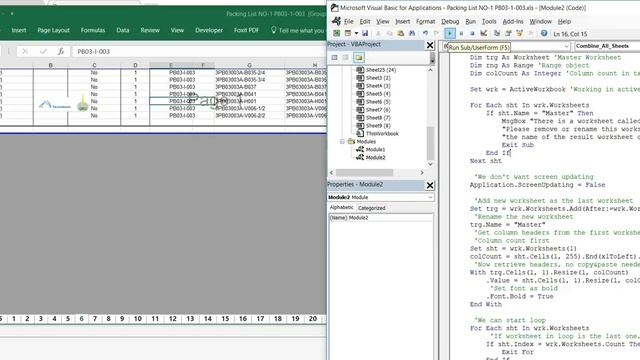Click the Object Browser toolbar icon

point(519,33)
